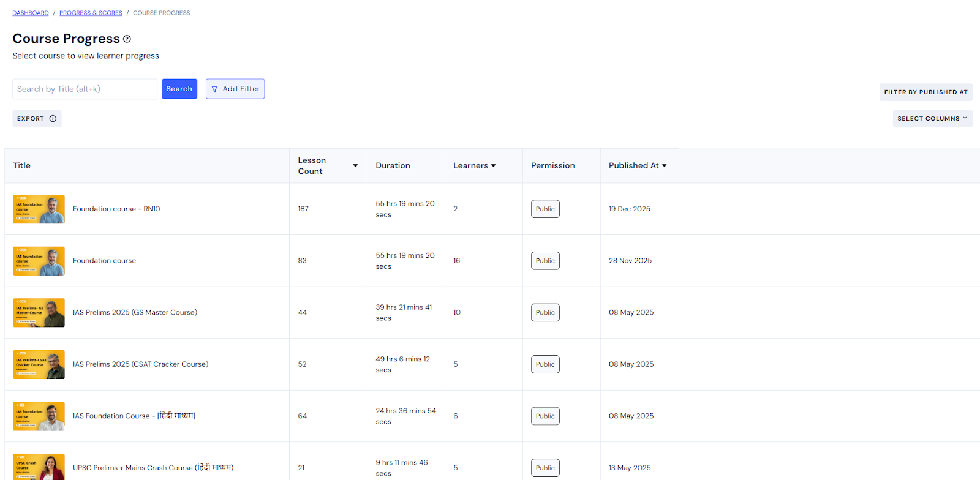Click Public badge for Foundation course - RN10
Viewport: 980px width, 480px height.
(x=545, y=209)
